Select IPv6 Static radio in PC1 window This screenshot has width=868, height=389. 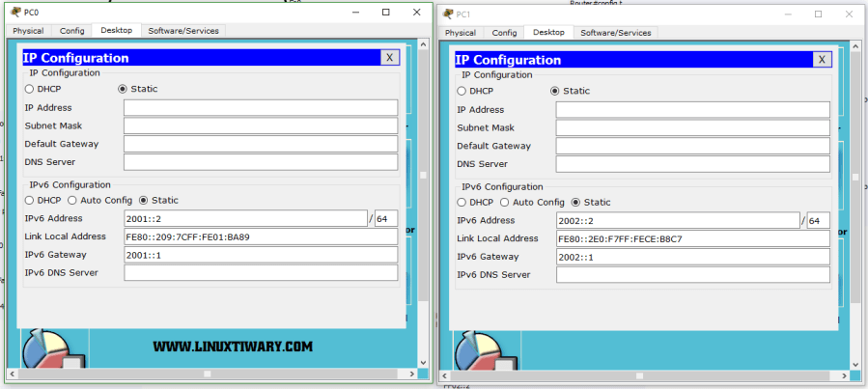coord(575,203)
